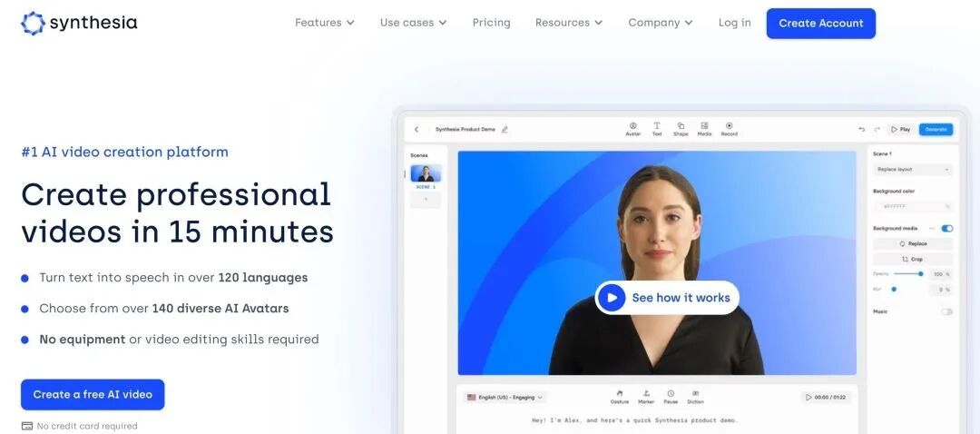Screen dimensions: 980x434
Task: Toggle the Music switch
Action: 946,311
